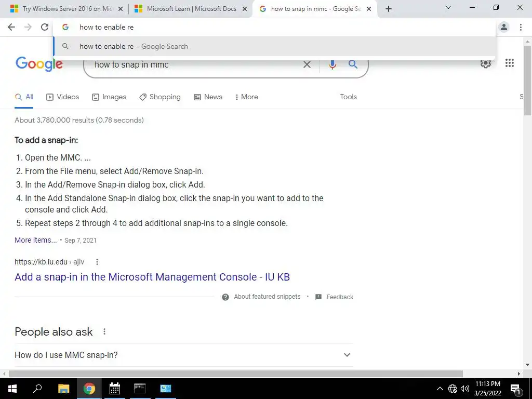Open Chrome's three-dot menu
Screen dimensions: 532x399
tap(521, 27)
